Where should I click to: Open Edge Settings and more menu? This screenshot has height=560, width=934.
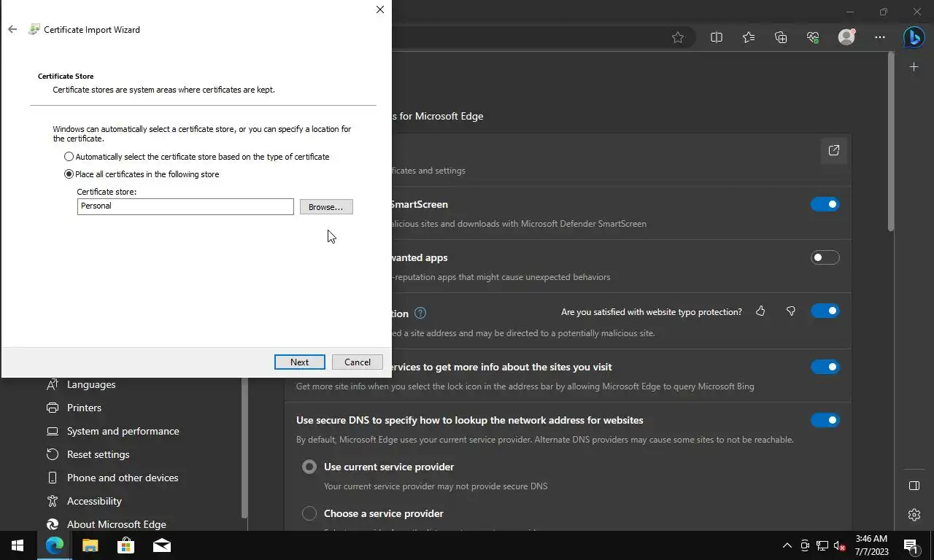880,37
